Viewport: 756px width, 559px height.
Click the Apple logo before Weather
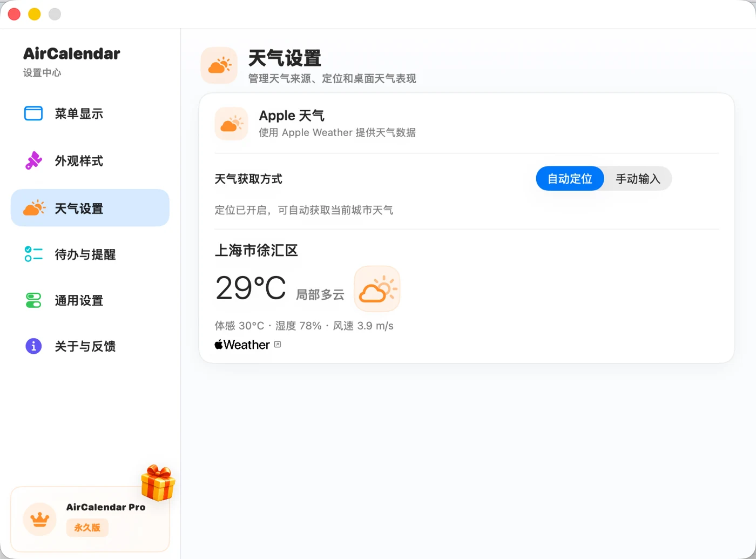point(219,345)
